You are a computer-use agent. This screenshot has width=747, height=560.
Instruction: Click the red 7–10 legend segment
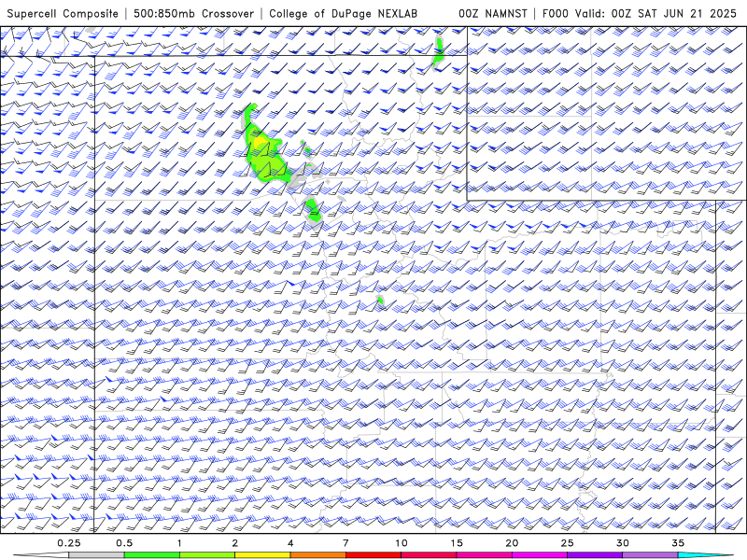coord(373,555)
